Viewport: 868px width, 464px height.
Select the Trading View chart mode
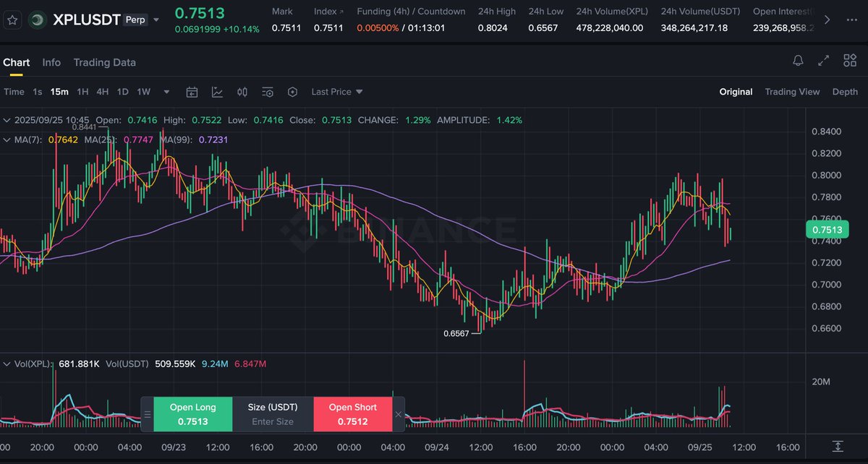click(x=792, y=92)
